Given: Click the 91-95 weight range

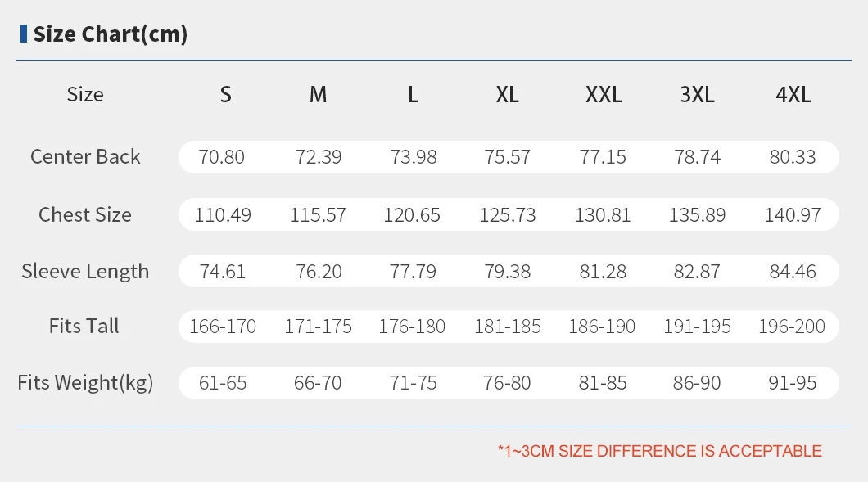Looking at the screenshot, I should tap(793, 382).
